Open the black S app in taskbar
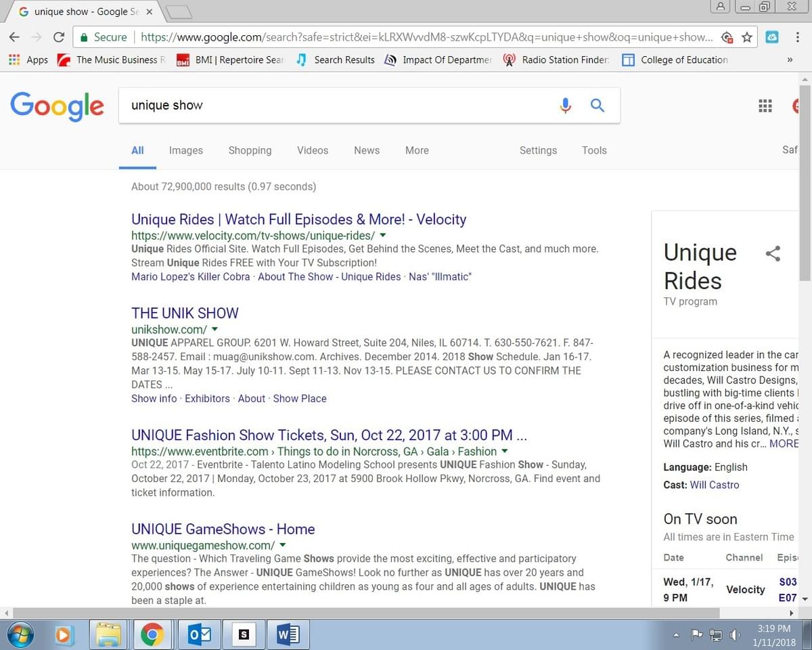This screenshot has width=812, height=650. point(244,635)
